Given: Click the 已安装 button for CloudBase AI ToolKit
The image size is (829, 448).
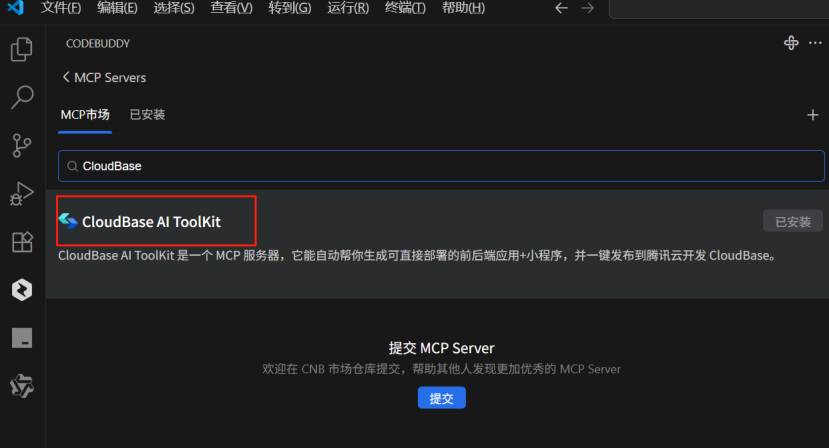Looking at the screenshot, I should 793,222.
